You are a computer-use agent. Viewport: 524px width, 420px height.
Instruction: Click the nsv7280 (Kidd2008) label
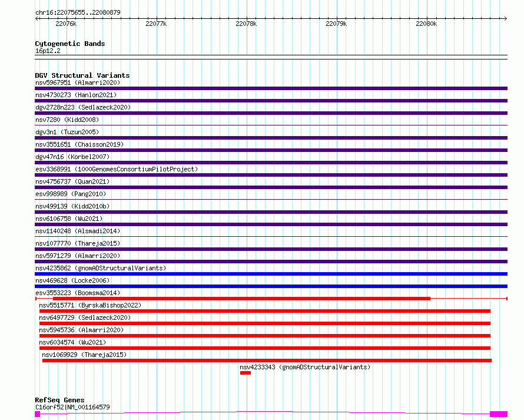point(67,120)
